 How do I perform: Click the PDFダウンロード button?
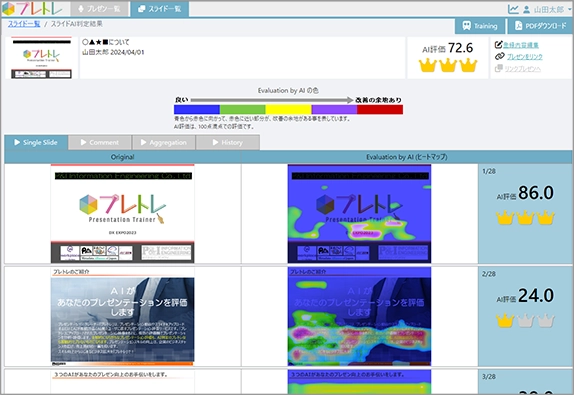540,26
